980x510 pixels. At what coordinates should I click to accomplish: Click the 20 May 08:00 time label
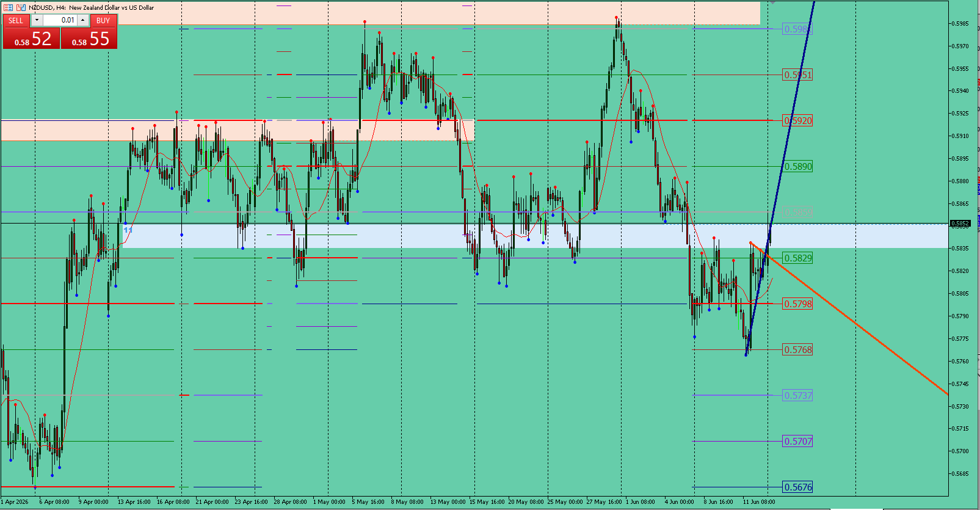click(526, 502)
